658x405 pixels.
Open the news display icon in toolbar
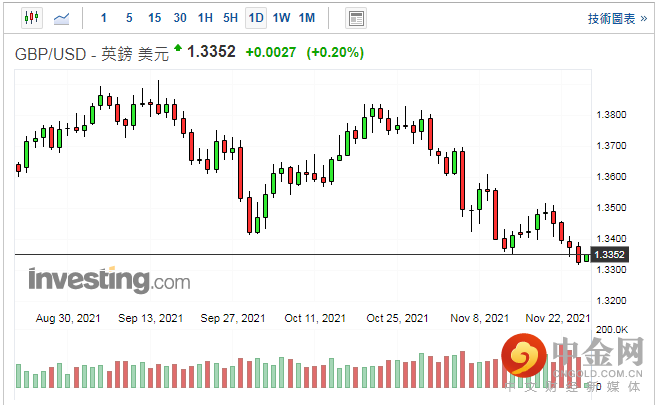[355, 18]
